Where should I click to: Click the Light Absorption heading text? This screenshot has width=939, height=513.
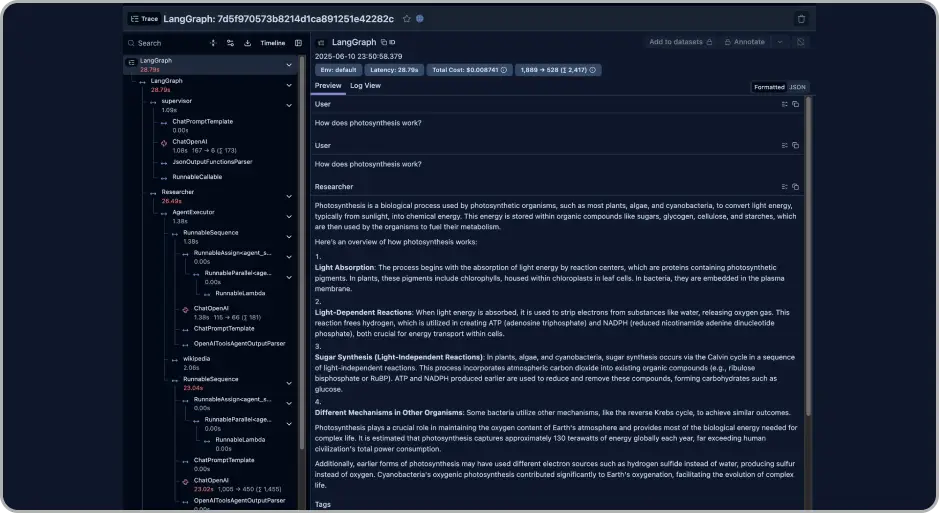[344, 268]
